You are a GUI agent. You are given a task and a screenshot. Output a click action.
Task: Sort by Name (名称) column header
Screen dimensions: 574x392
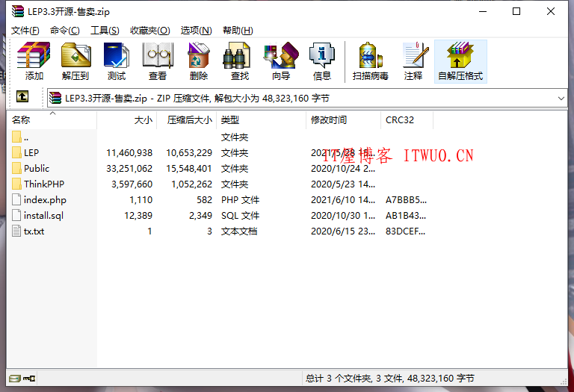52,120
